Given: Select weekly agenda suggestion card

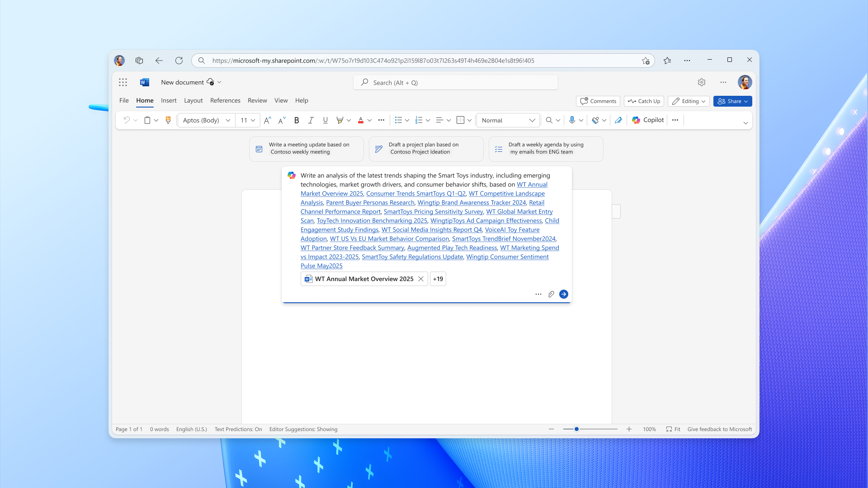Looking at the screenshot, I should 546,149.
